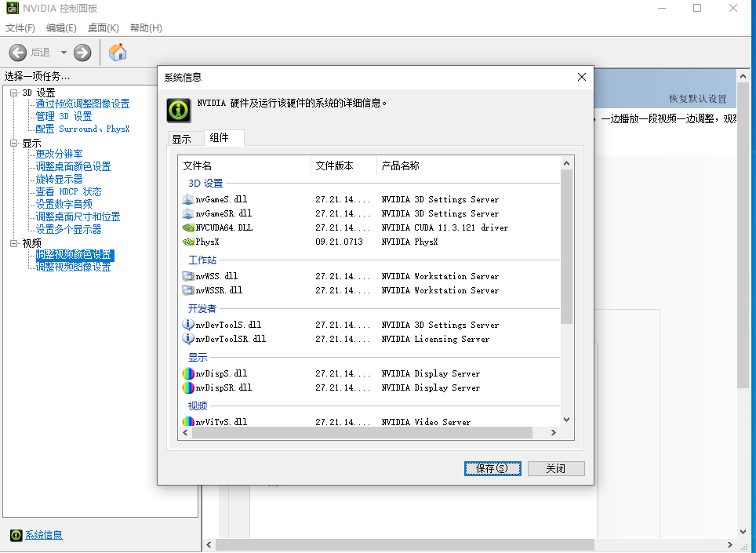Click the 关闭 button
The image size is (756, 553).
[556, 468]
